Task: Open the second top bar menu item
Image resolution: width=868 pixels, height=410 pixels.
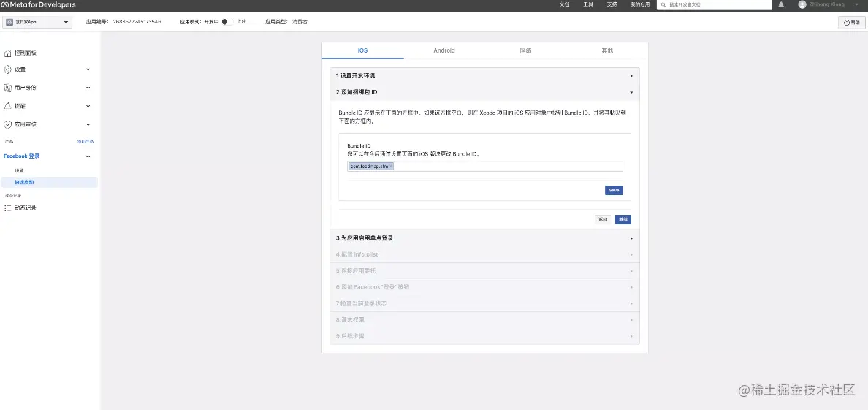Action: (588, 4)
